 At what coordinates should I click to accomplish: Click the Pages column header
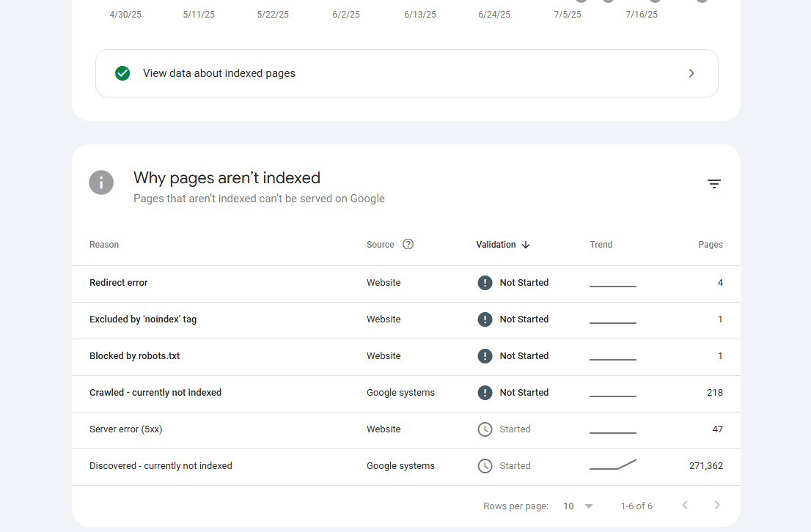coord(710,245)
